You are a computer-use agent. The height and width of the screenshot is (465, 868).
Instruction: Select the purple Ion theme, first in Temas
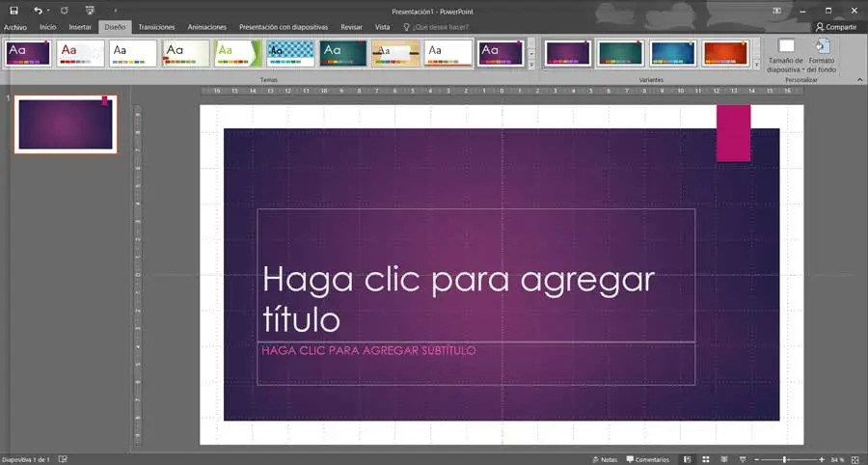coord(28,53)
